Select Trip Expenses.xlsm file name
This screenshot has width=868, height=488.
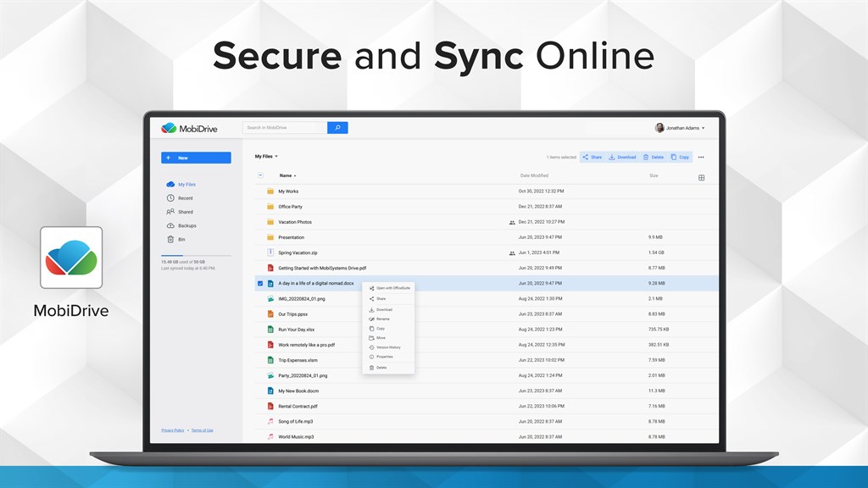click(298, 360)
